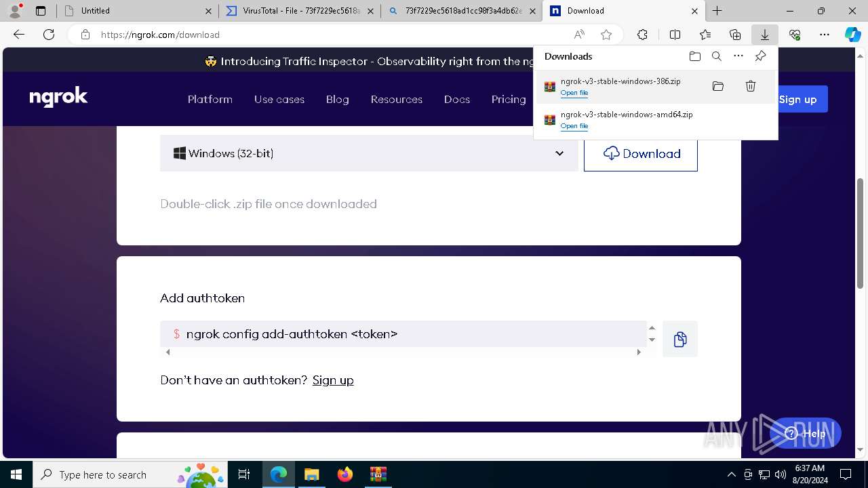This screenshot has height=488, width=868.
Task: Open the Pricing nav link
Action: 509,99
